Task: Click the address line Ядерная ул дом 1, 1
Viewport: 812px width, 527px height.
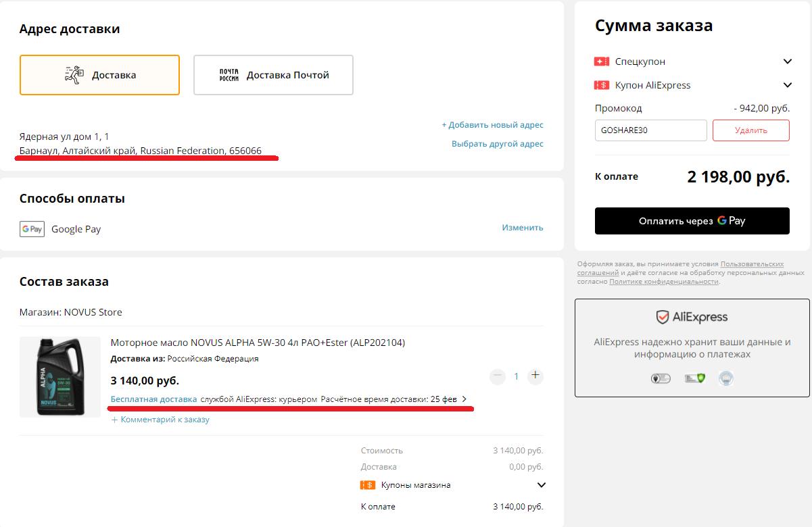Action: pos(64,136)
